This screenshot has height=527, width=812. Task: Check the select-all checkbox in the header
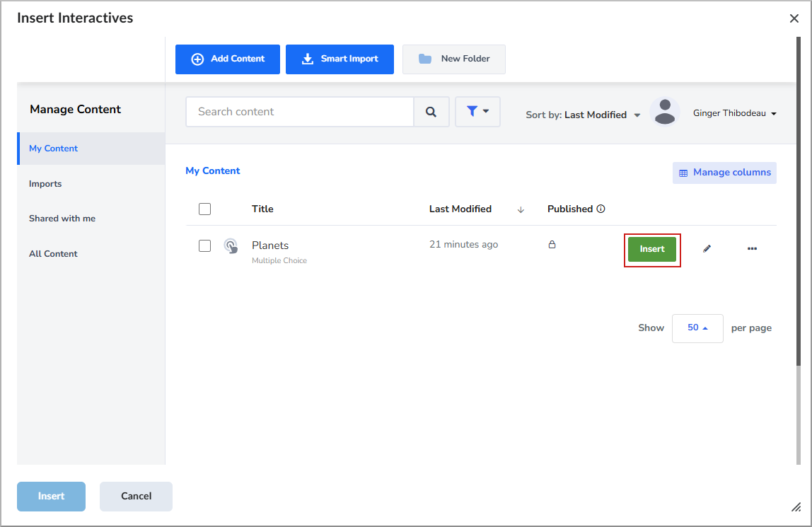point(204,209)
